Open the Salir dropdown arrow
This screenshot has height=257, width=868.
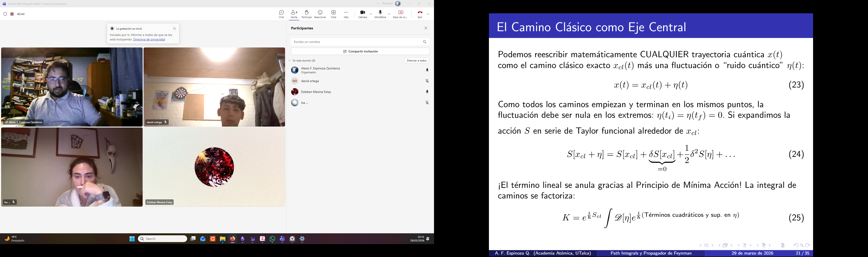(428, 14)
